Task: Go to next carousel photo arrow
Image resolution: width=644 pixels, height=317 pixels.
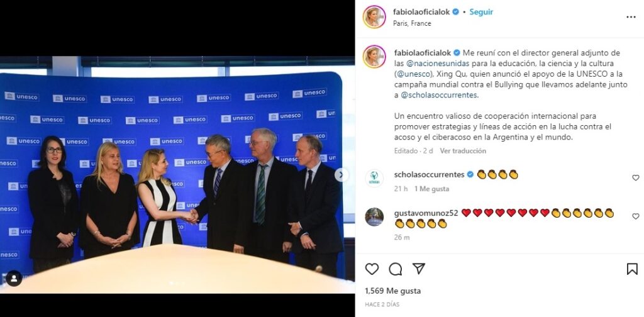Action: (341, 175)
